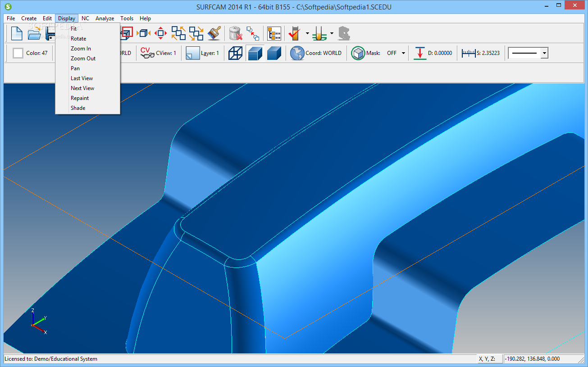The height and width of the screenshot is (367, 588).
Task: Click the paintbrush icon
Action: pyautogui.click(x=214, y=33)
